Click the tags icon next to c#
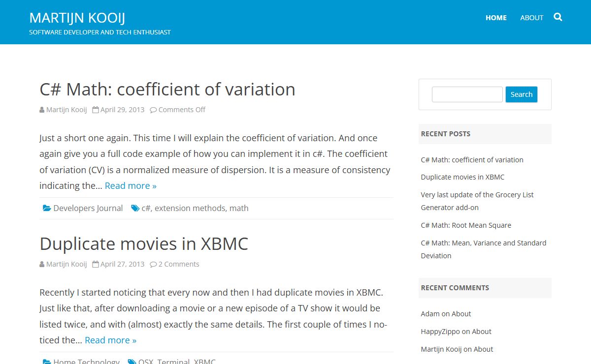 coord(135,208)
